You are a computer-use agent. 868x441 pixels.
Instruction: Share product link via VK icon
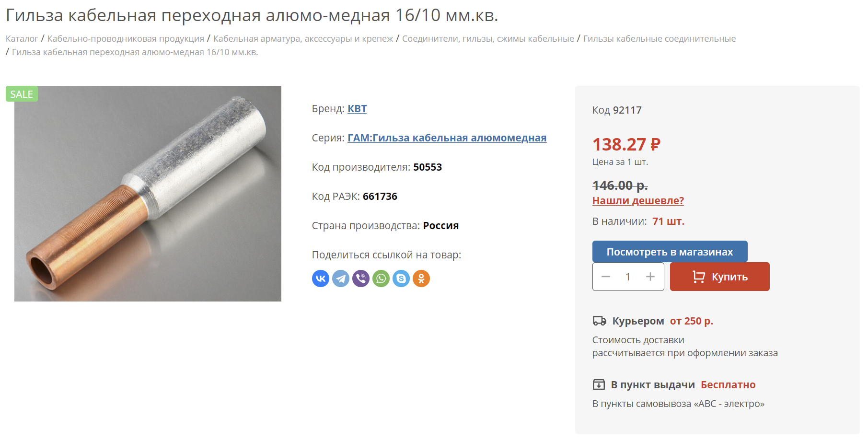click(x=321, y=279)
